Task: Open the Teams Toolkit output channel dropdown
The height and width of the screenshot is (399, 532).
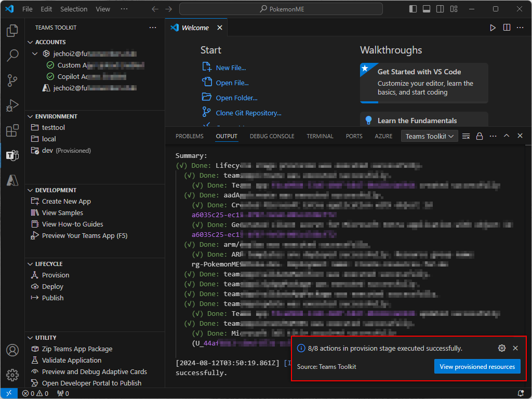Action: [430, 137]
